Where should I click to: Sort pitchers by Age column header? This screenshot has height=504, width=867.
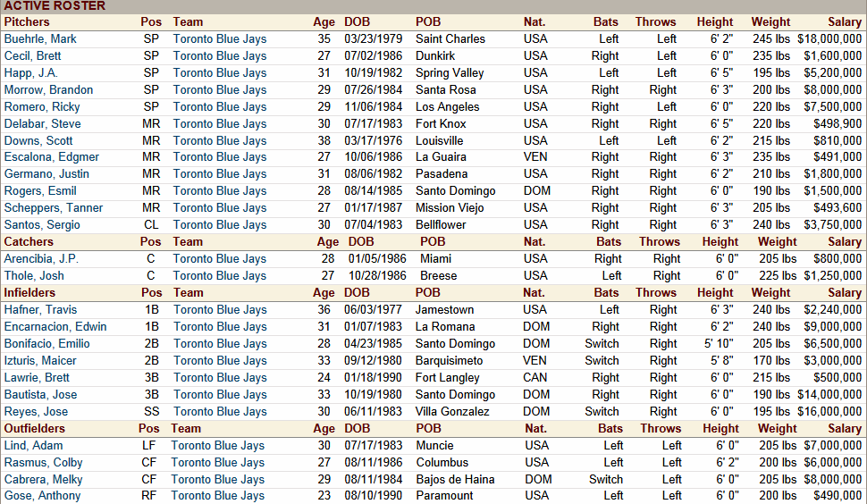pos(324,21)
